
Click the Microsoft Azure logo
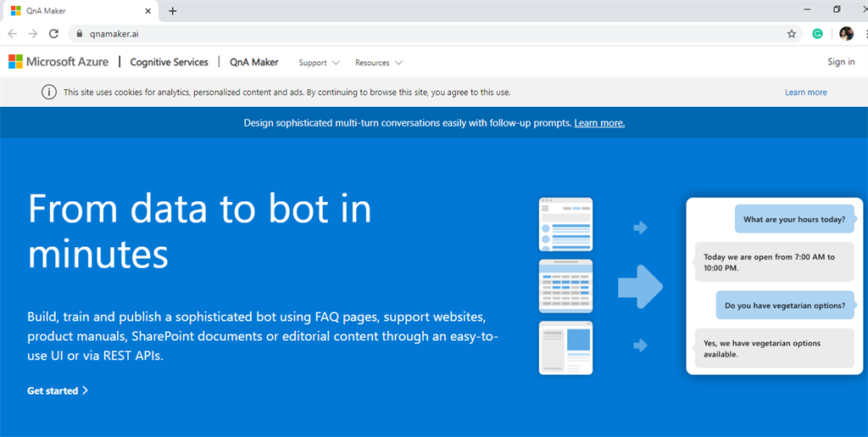(x=58, y=62)
